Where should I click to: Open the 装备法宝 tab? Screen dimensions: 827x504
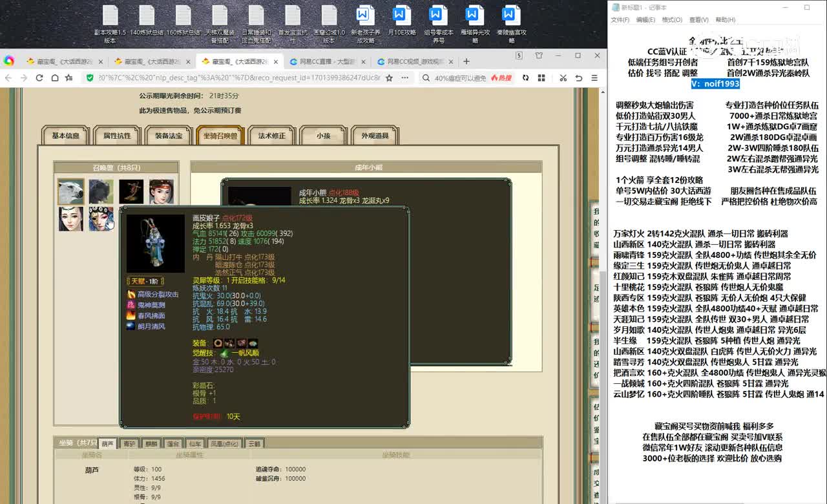click(169, 136)
